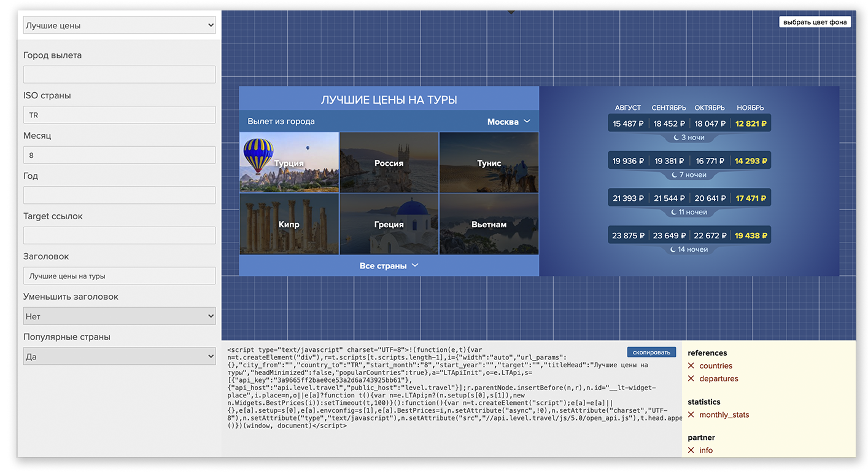The height and width of the screenshot is (476, 868).
Task: Open the departures reference link
Action: [719, 378]
